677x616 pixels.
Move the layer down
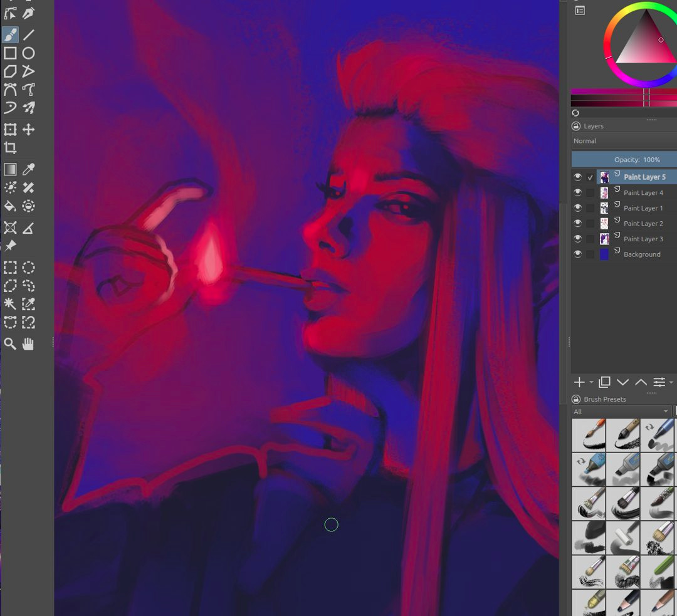pyautogui.click(x=622, y=382)
